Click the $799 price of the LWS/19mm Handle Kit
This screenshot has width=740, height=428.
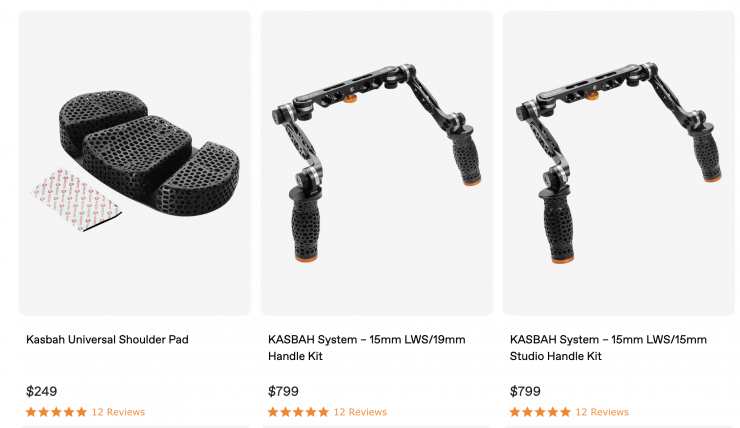coord(283,391)
